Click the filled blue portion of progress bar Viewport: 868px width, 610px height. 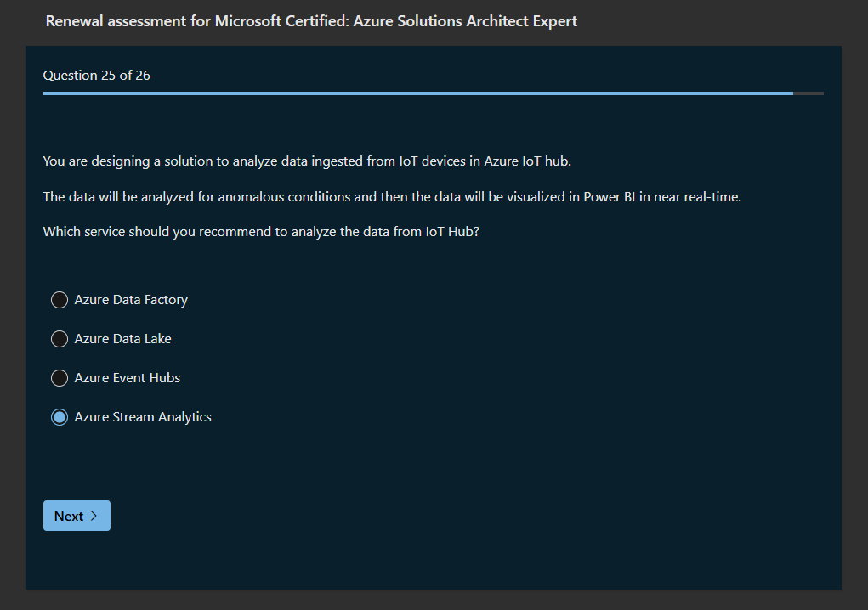click(417, 93)
